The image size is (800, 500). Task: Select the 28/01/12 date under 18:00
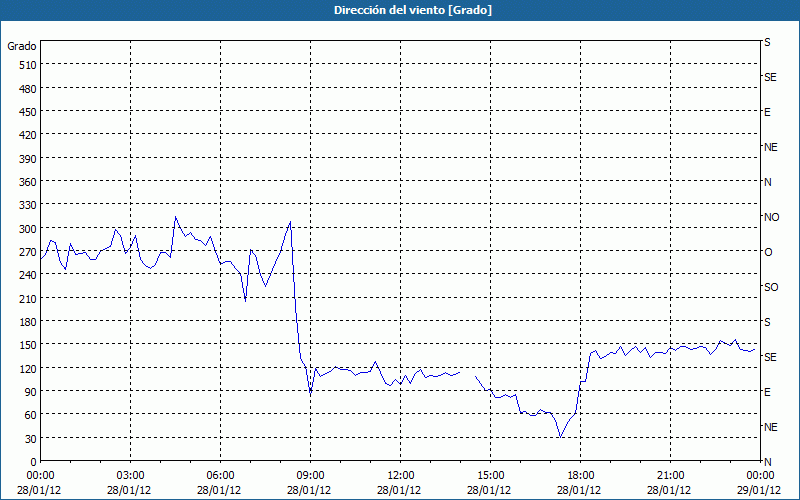(x=579, y=490)
